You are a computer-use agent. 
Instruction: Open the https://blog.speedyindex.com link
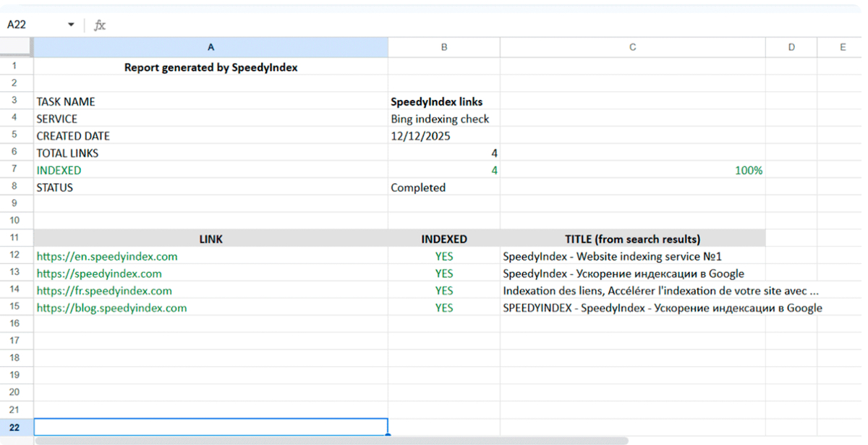(111, 308)
